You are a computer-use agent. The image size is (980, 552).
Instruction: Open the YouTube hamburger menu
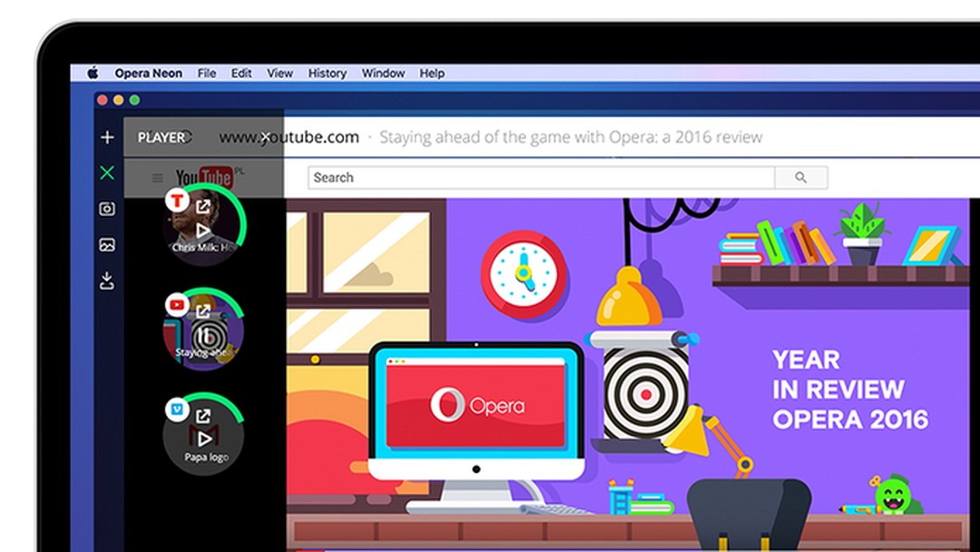tap(155, 176)
